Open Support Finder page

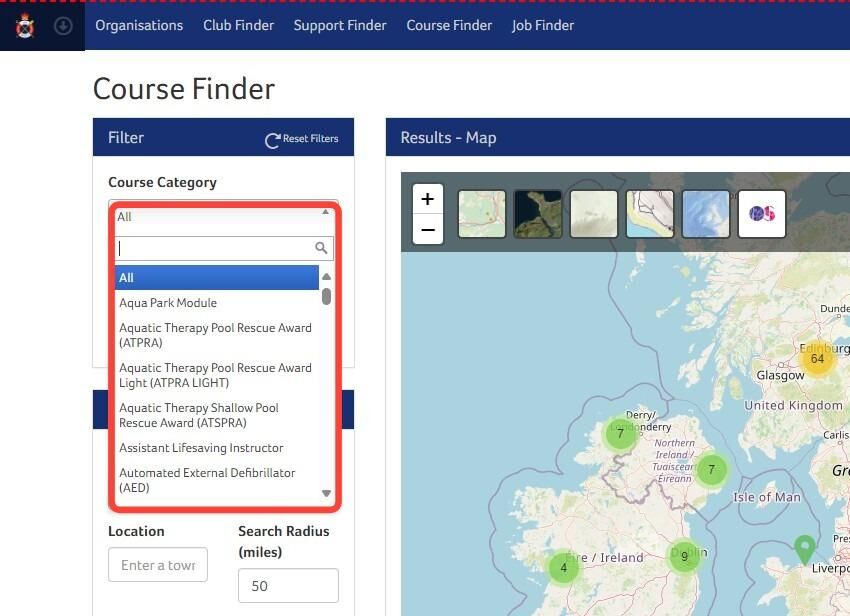click(340, 25)
